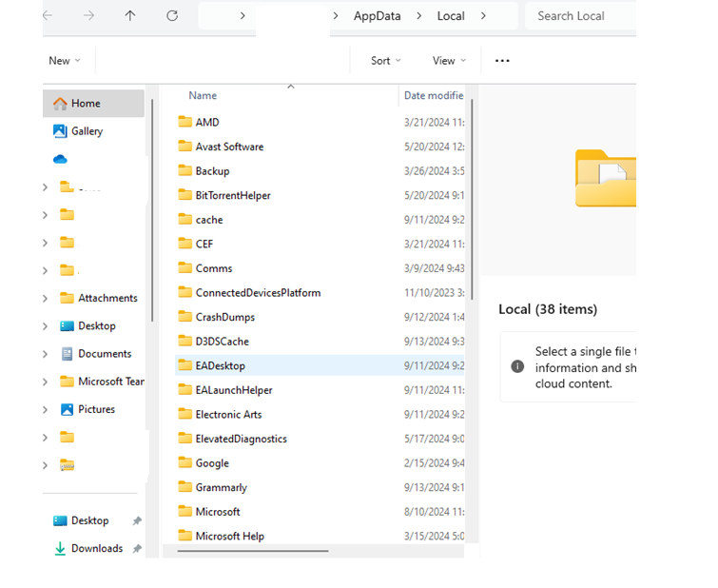The width and height of the screenshot is (718, 588).
Task: Click the EALaunchHelper folder icon
Action: [x=185, y=389]
